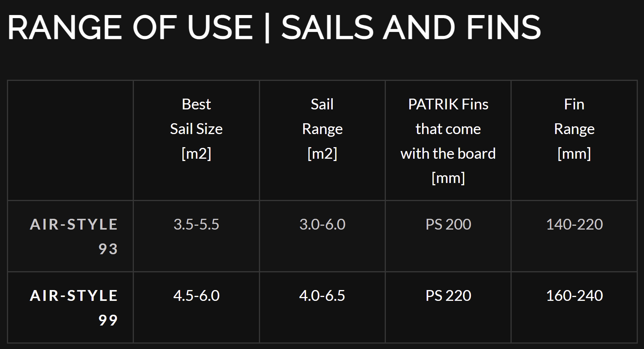The height and width of the screenshot is (349, 644).
Task: Click the 4.0-6.5 sail range cell
Action: 322,295
